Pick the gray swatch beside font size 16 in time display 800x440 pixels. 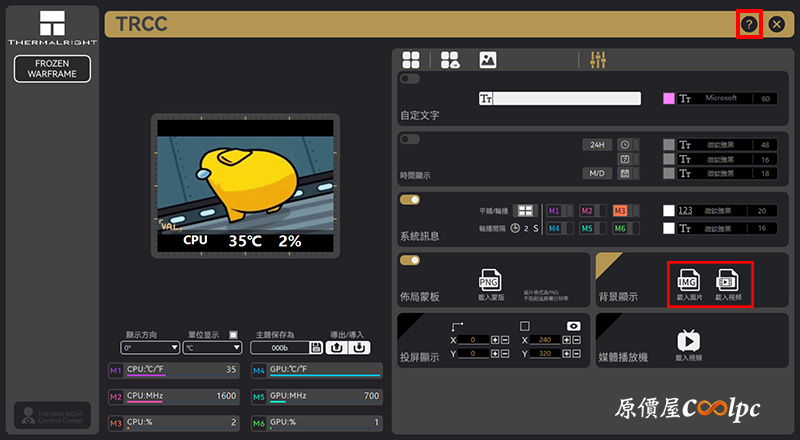[668, 159]
